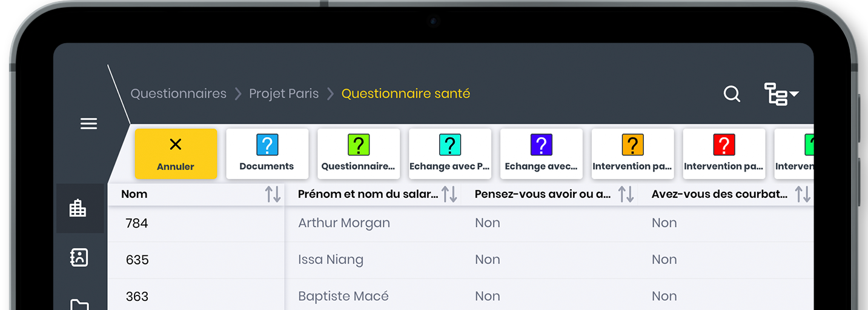The width and height of the screenshot is (868, 310).
Task: Sort by the Nom column arrows
Action: (273, 195)
